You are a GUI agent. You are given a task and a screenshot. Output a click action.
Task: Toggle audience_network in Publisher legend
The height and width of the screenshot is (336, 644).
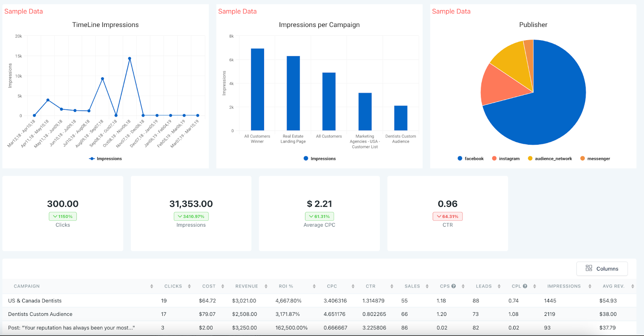tap(550, 158)
